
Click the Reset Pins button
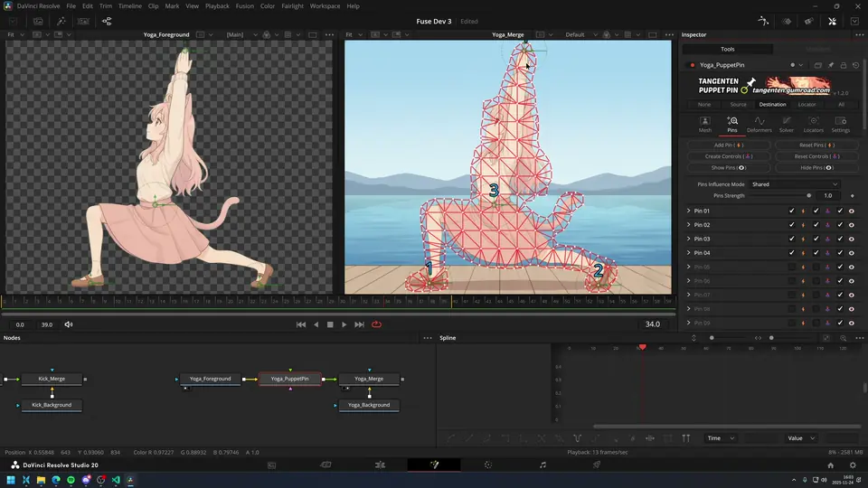(x=816, y=145)
